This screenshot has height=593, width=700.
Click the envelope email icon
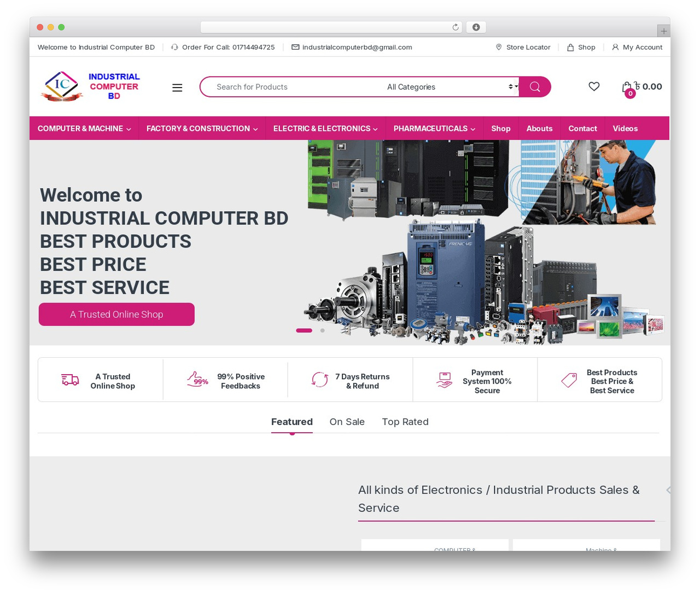tap(295, 47)
